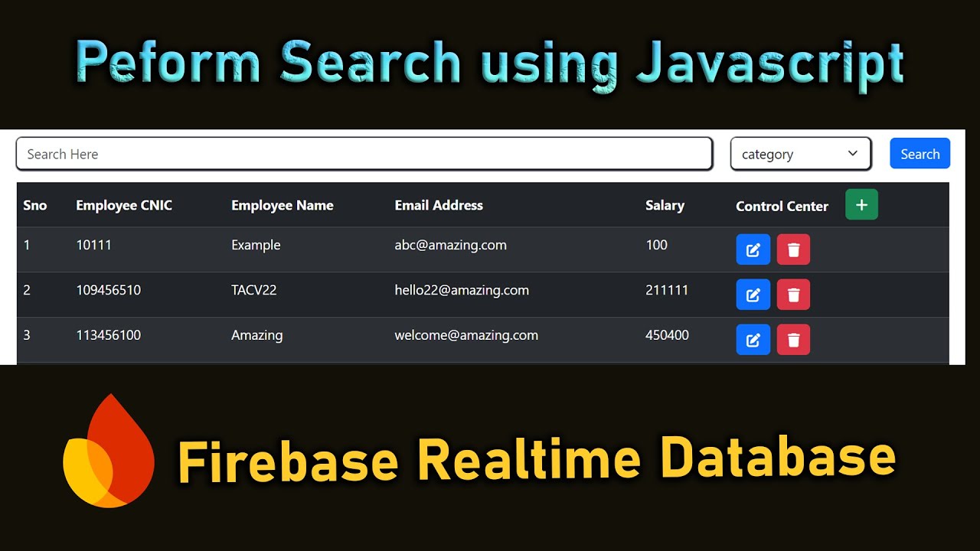This screenshot has height=551, width=980.
Task: Click the Sno column header
Action: [x=35, y=205]
